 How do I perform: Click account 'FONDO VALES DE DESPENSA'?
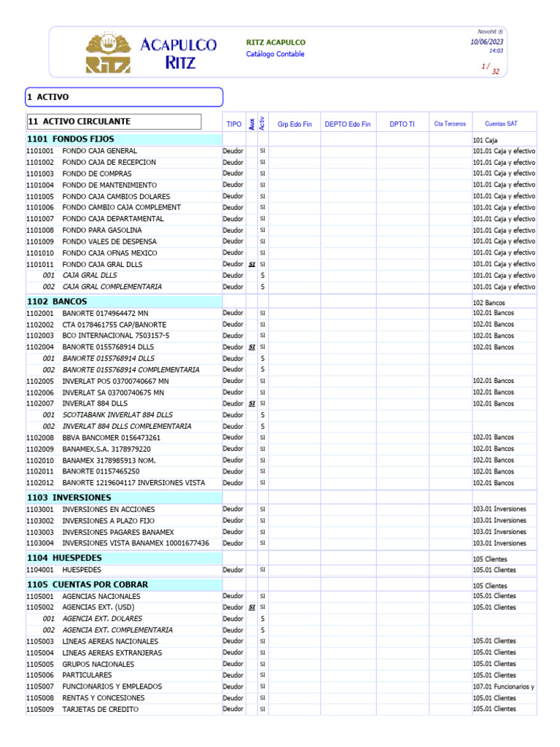coord(109,242)
